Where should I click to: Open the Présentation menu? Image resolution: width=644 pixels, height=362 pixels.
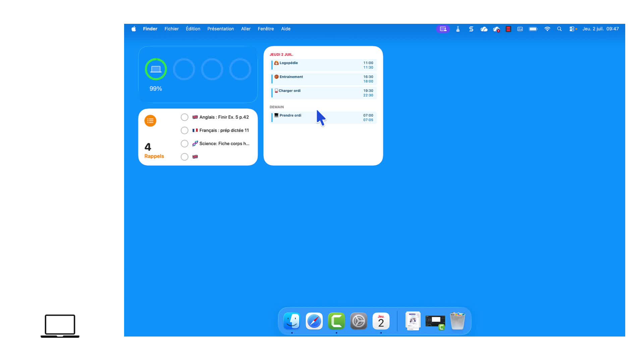coord(220,29)
